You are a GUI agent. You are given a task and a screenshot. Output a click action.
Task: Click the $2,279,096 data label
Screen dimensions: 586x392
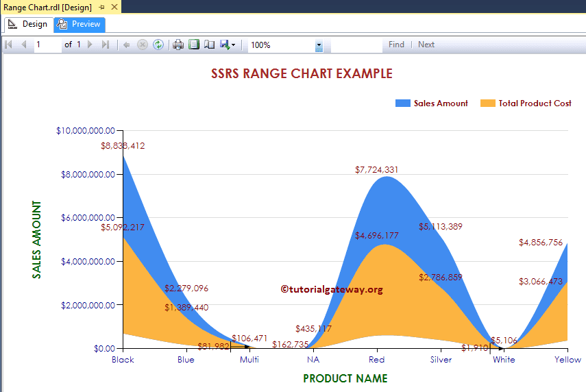click(186, 288)
